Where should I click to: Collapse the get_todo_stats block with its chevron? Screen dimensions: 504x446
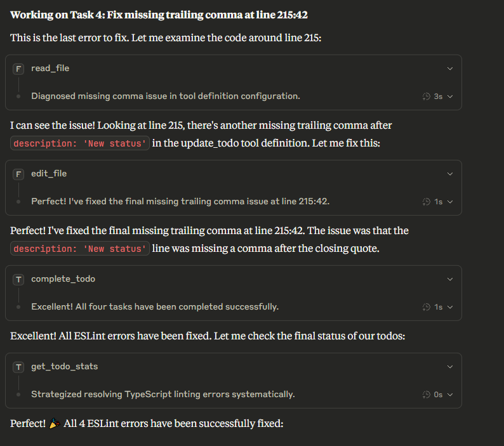450,367
